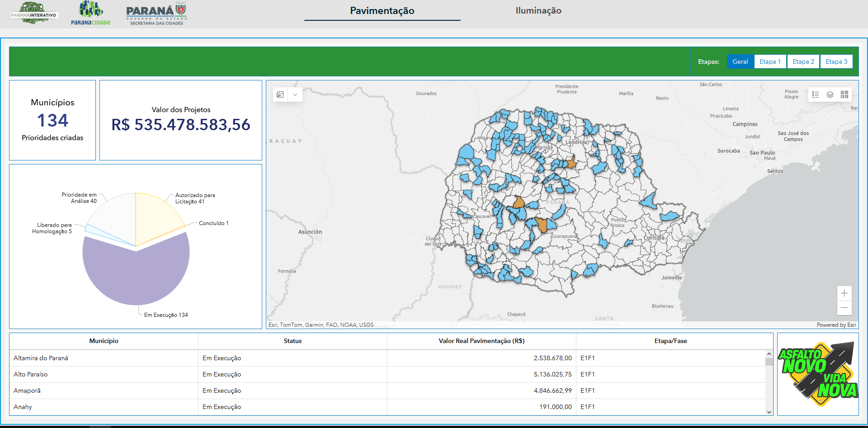Click the purple Em Execução pie slice
The height and width of the screenshot is (428, 868).
point(136,276)
